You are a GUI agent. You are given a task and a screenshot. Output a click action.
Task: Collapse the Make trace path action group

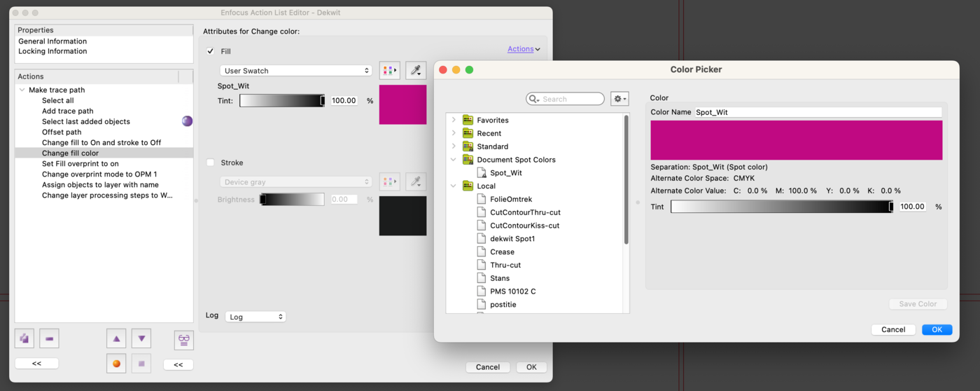pyautogui.click(x=22, y=90)
